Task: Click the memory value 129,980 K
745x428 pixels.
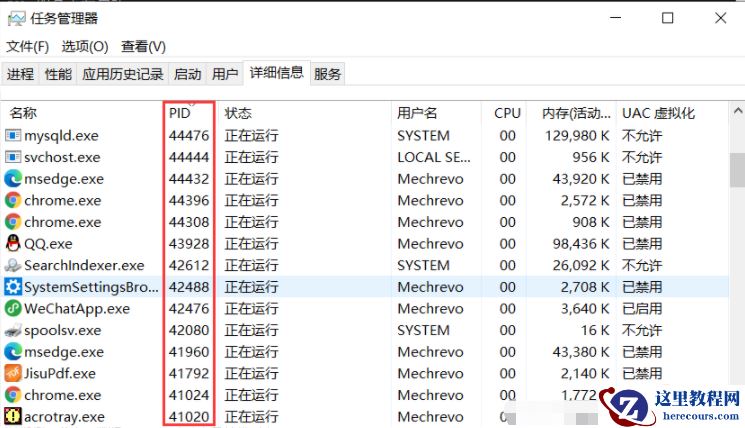Action: [577, 136]
